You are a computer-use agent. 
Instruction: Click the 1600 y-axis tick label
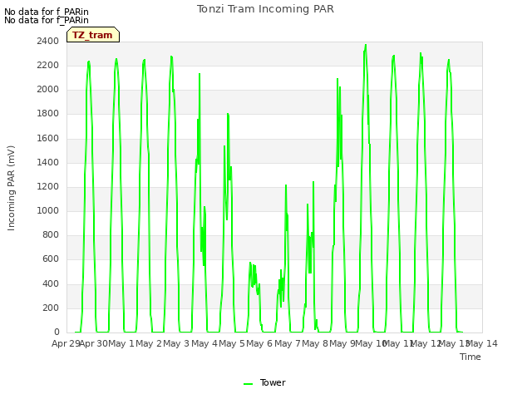click(x=48, y=139)
